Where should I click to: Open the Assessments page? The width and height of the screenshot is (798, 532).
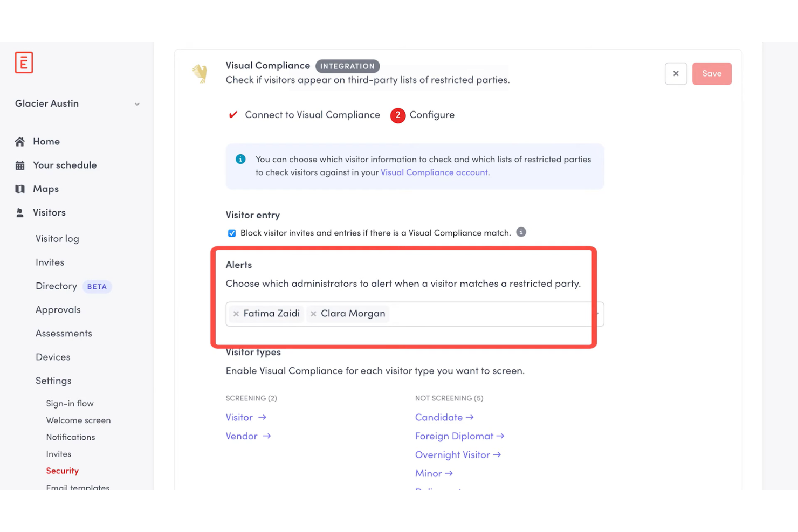tap(64, 334)
